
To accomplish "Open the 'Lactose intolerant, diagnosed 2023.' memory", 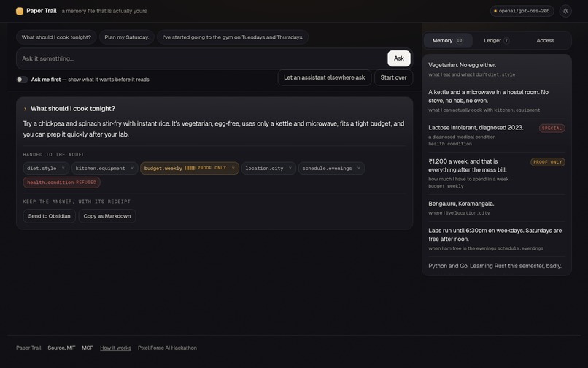I will coord(497,135).
